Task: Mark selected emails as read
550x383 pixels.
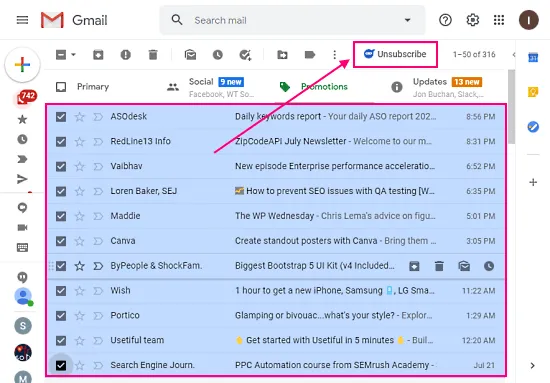Action: coord(190,55)
